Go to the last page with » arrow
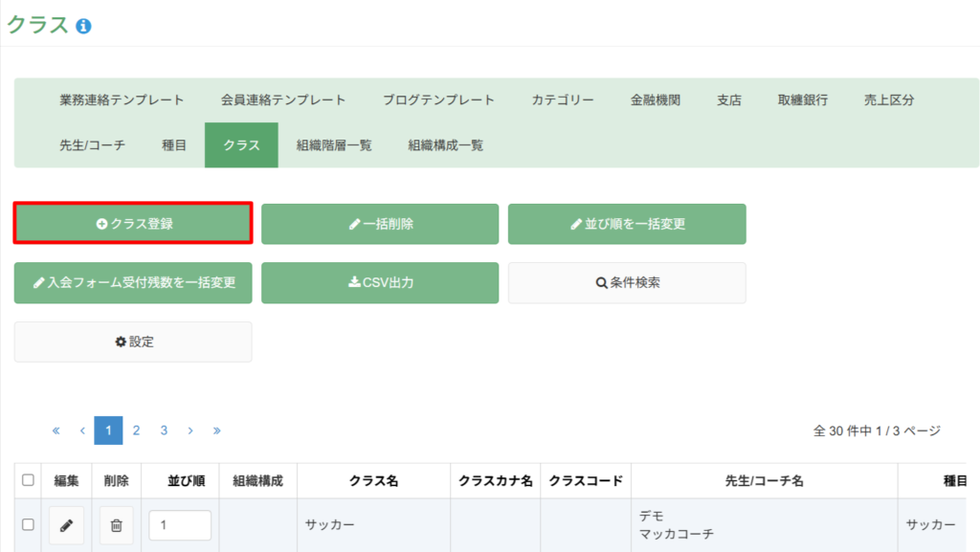980x552 pixels. [216, 431]
